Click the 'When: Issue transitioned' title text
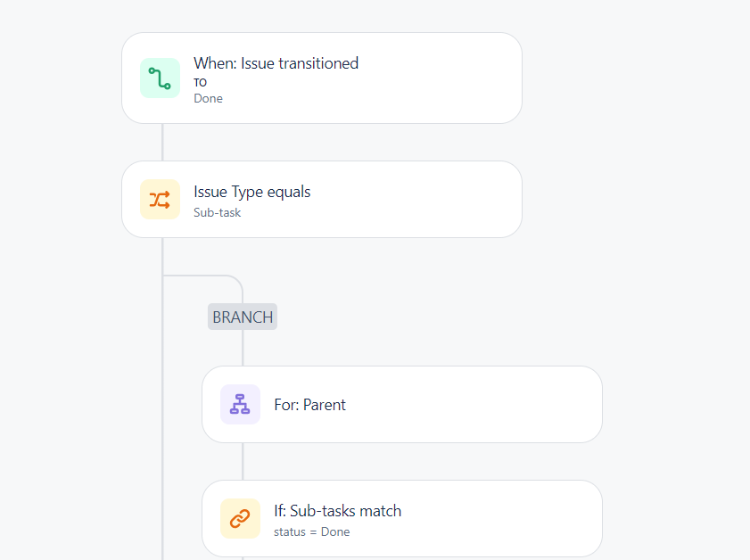 [x=276, y=63]
